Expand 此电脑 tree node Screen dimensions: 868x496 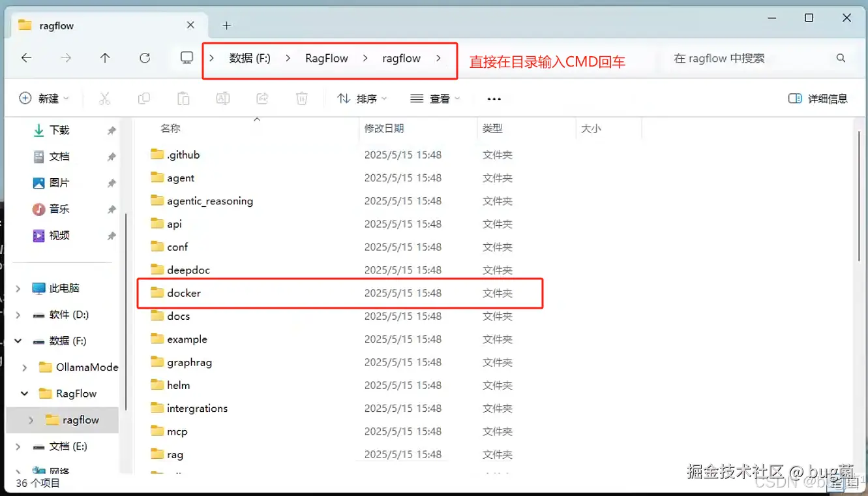pyautogui.click(x=18, y=288)
